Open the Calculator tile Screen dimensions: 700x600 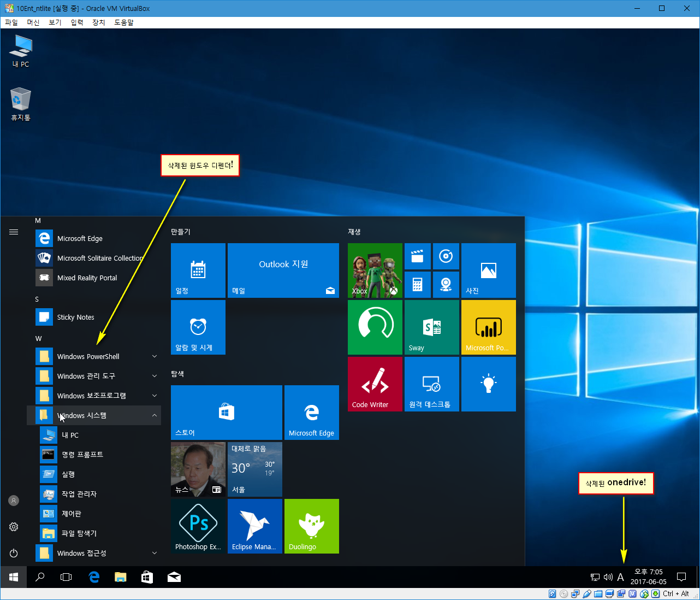click(x=417, y=285)
